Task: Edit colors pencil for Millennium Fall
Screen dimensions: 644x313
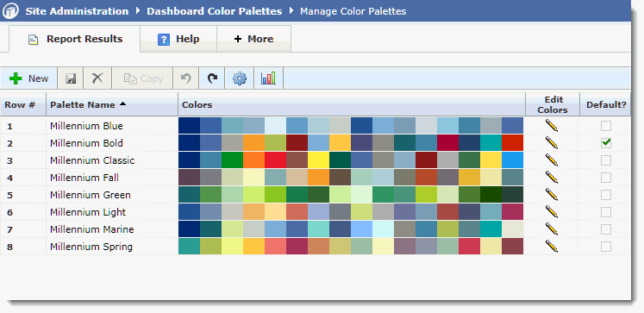Action: click(552, 178)
